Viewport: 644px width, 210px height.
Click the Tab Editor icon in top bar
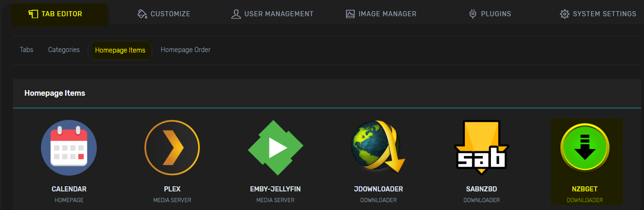point(33,14)
